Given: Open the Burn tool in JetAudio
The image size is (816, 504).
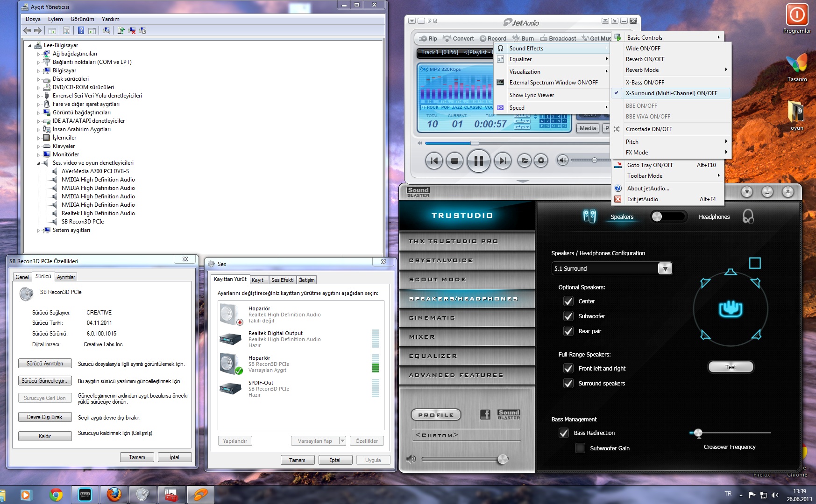Looking at the screenshot, I should [x=523, y=38].
